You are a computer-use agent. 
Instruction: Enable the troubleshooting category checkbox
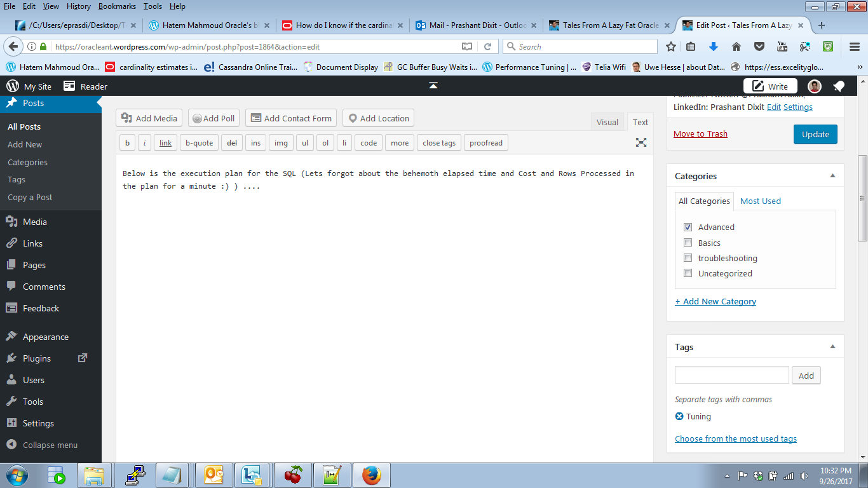click(688, 258)
